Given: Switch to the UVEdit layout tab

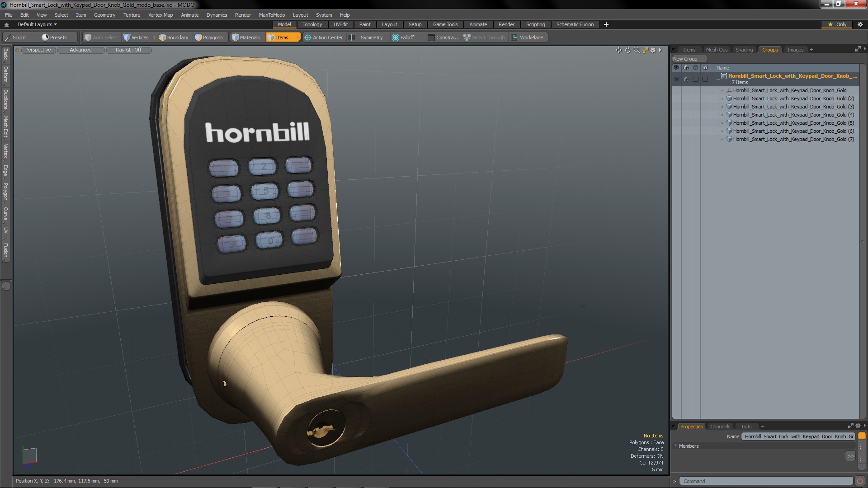Looking at the screenshot, I should 340,24.
